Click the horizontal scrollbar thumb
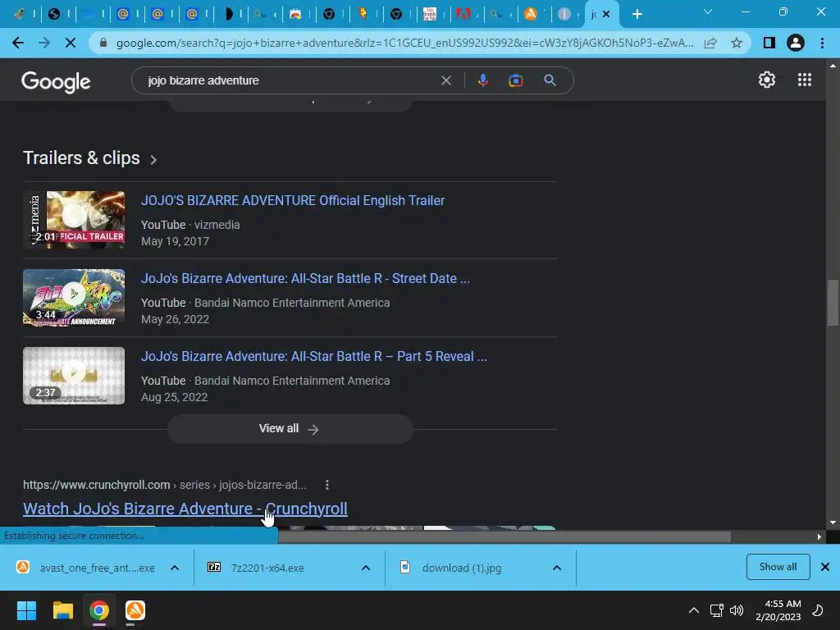Image resolution: width=840 pixels, height=630 pixels. (504, 536)
